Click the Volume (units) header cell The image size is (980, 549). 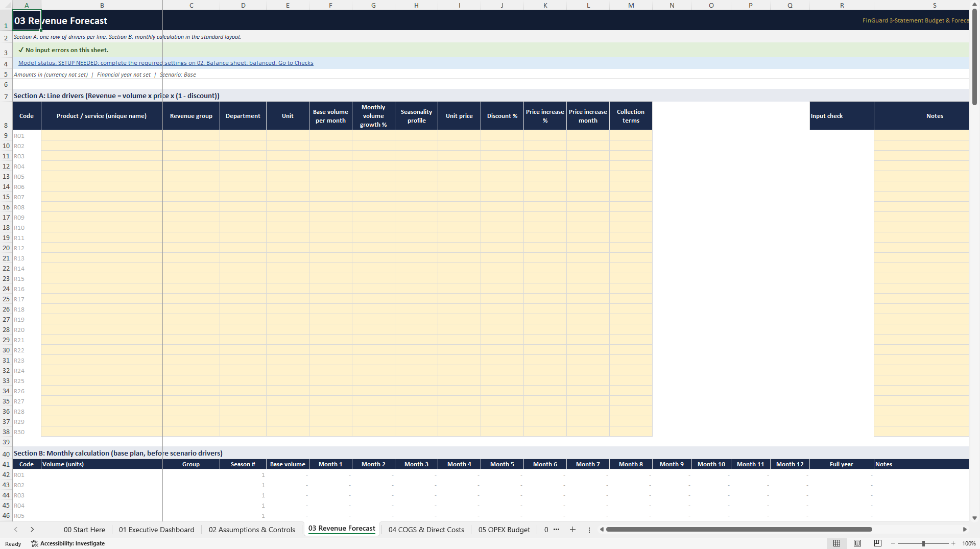102,464
